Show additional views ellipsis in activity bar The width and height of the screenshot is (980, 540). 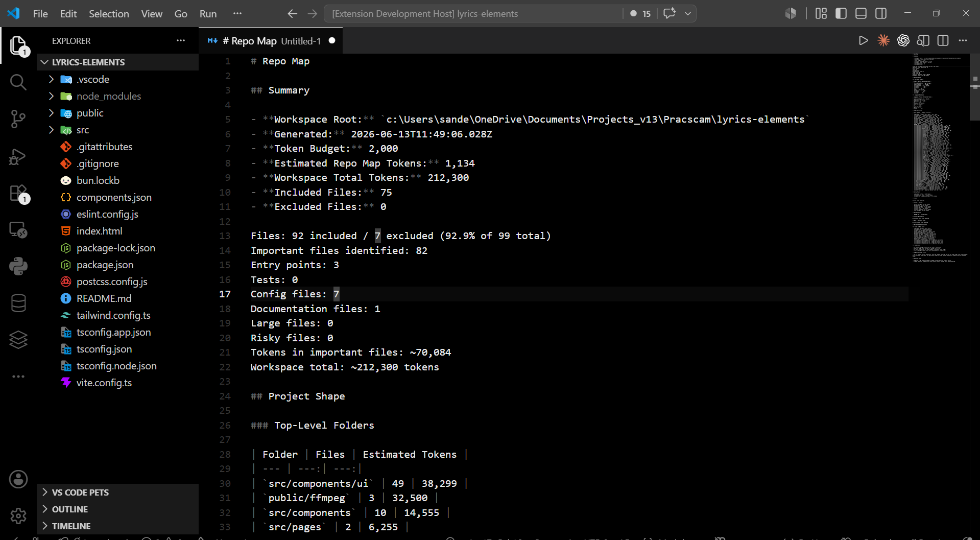point(18,377)
